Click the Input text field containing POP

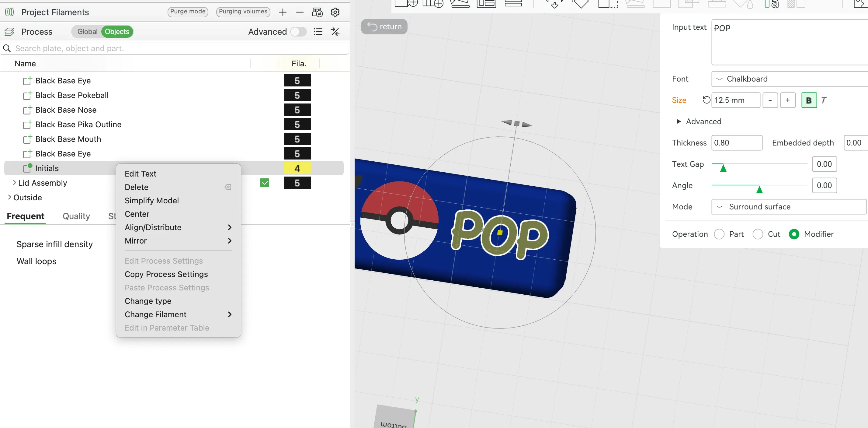click(x=790, y=42)
